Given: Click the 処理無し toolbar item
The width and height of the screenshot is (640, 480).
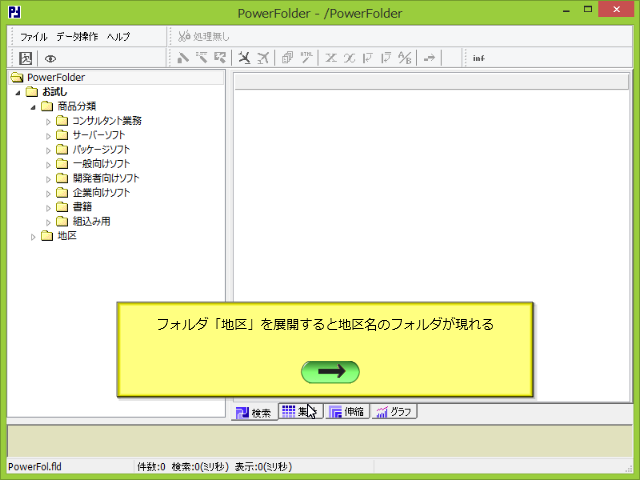Looking at the screenshot, I should pos(204,36).
